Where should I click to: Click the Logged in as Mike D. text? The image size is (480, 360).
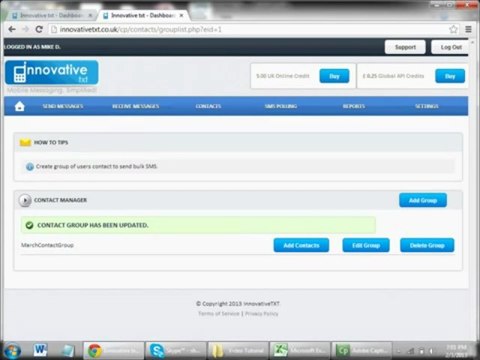[x=32, y=47]
